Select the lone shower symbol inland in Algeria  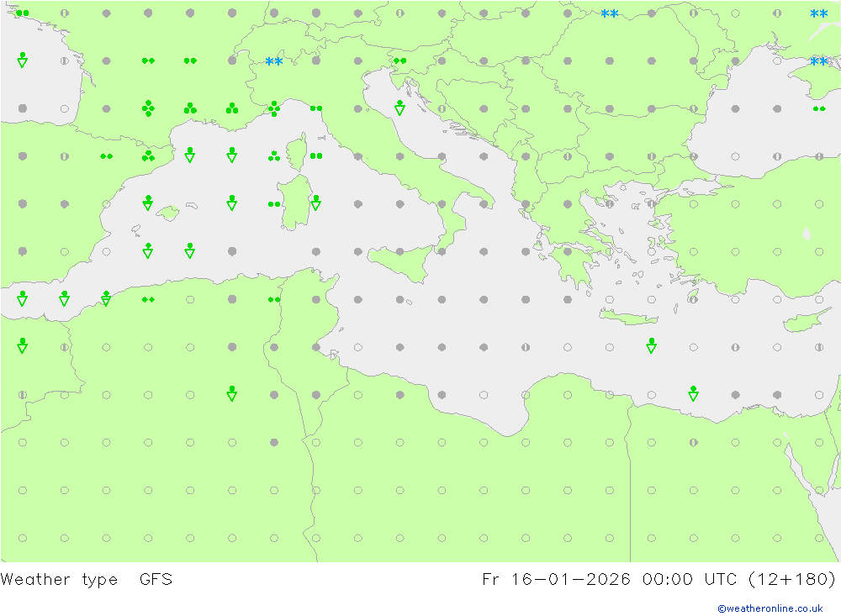[232, 393]
